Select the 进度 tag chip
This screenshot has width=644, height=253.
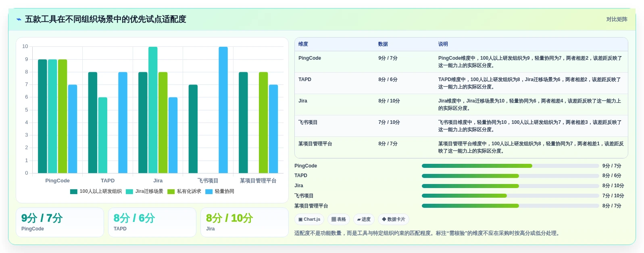[364, 219]
